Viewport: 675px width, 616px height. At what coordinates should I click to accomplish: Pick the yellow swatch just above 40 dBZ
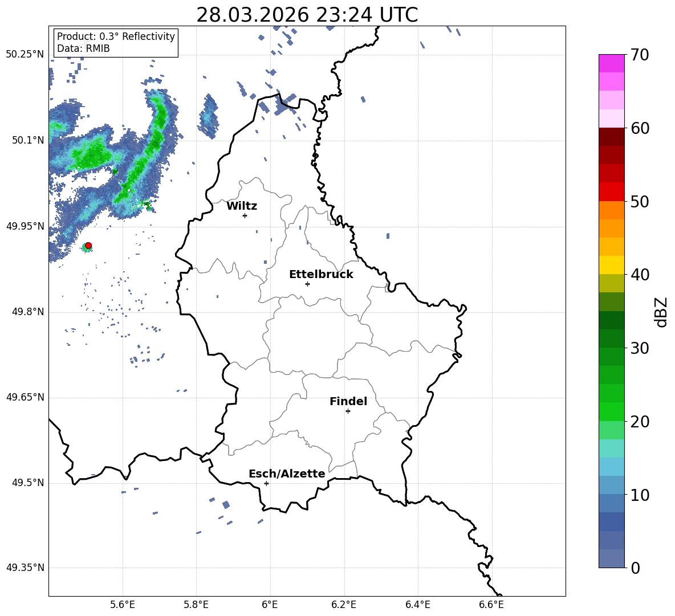point(611,265)
